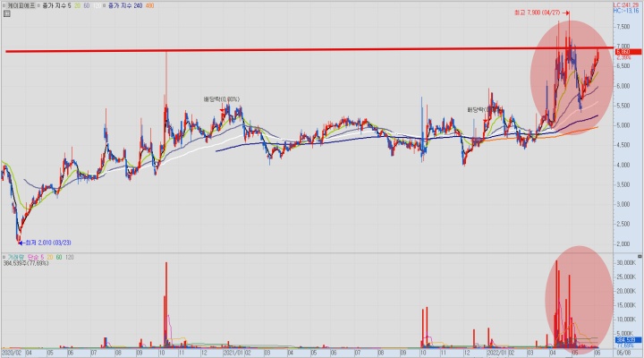
Task: Click the blue volume tag 384,539
Action: tap(629, 340)
